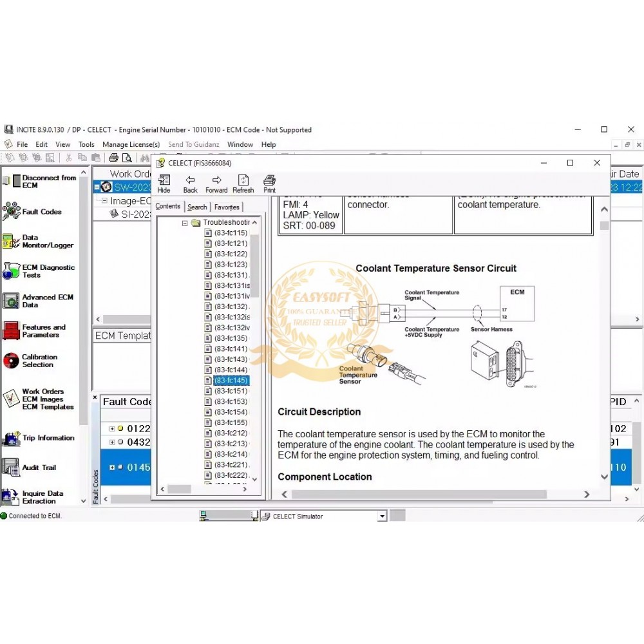
Task: Click sidebar scroll-down arrow near Inquire Data
Action: click(83, 501)
